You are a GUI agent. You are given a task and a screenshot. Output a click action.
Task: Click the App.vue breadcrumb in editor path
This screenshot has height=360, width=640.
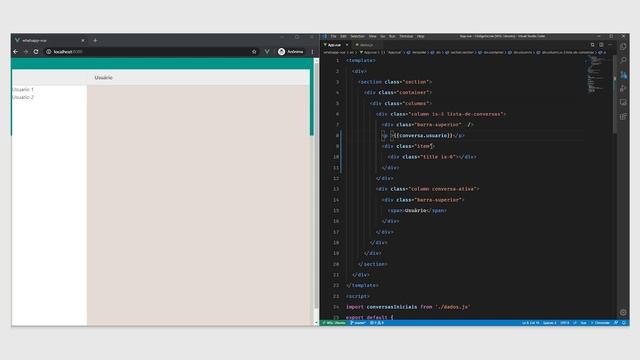[x=369, y=52]
